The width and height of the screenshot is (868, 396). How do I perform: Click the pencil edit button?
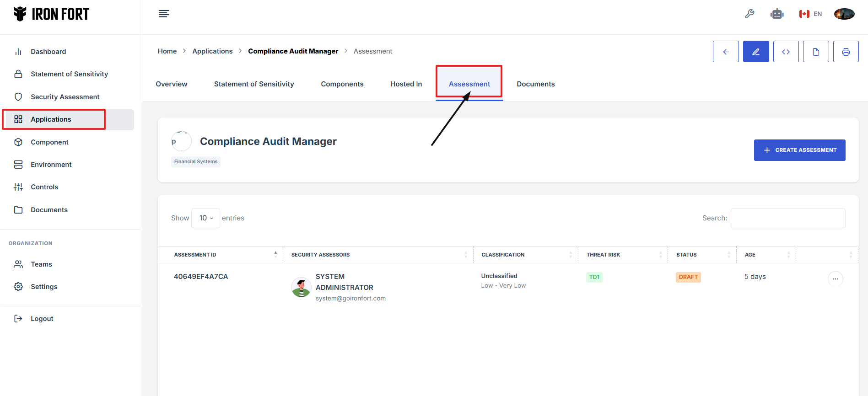(755, 52)
